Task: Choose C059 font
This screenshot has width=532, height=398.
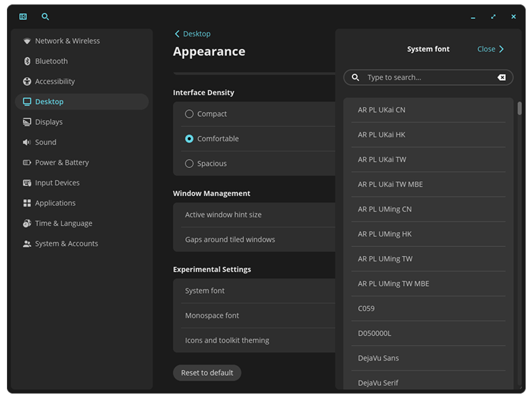Action: click(x=428, y=308)
